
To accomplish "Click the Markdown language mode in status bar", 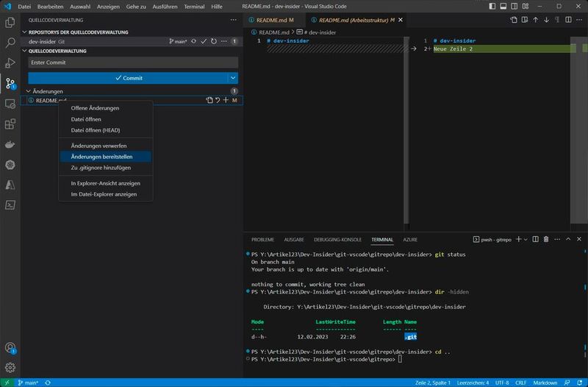I will tap(545, 383).
